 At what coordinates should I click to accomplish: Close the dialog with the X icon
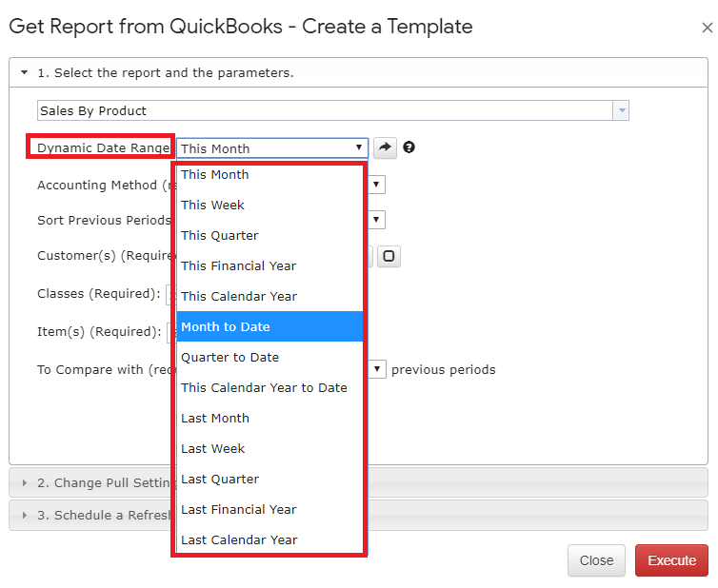point(707,28)
